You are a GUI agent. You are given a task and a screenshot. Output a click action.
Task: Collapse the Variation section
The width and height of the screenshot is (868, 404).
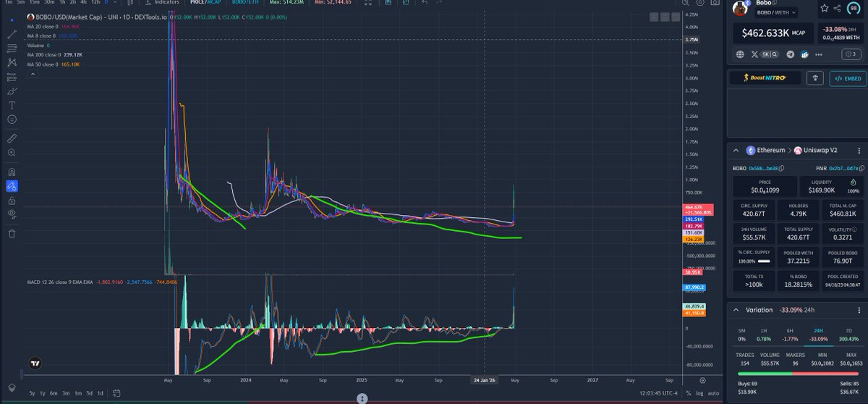736,310
